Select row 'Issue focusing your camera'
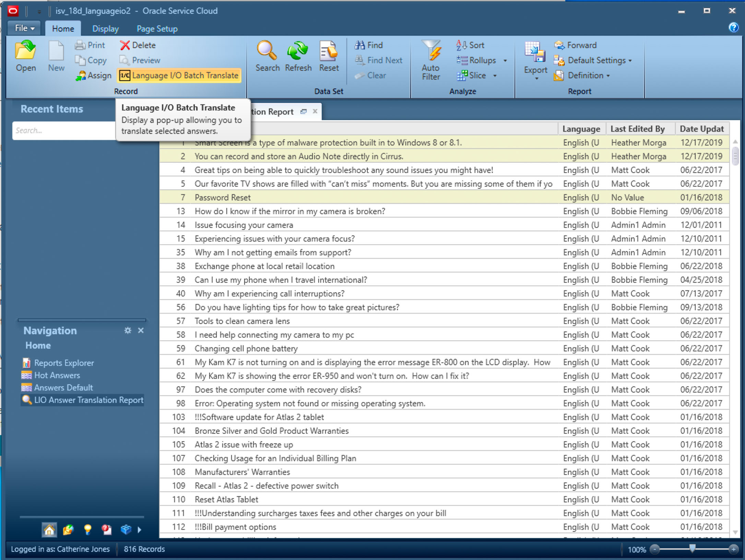Image resolution: width=745 pixels, height=560 pixels. click(x=444, y=225)
